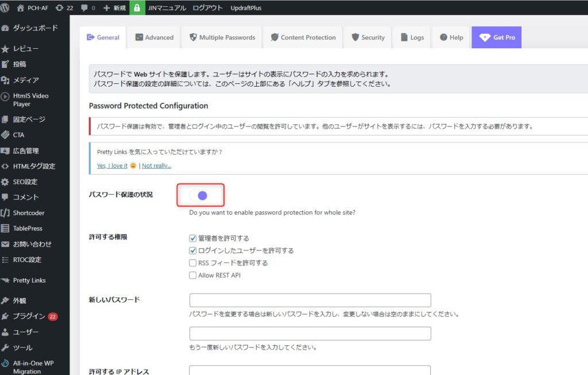588x375 pixels.
Task: Expand the 新規 menu in admin bar
Action: (x=114, y=8)
